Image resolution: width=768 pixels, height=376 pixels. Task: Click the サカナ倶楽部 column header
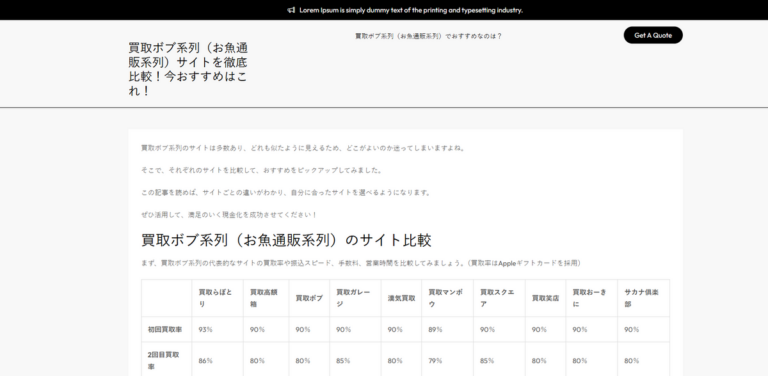(x=644, y=298)
